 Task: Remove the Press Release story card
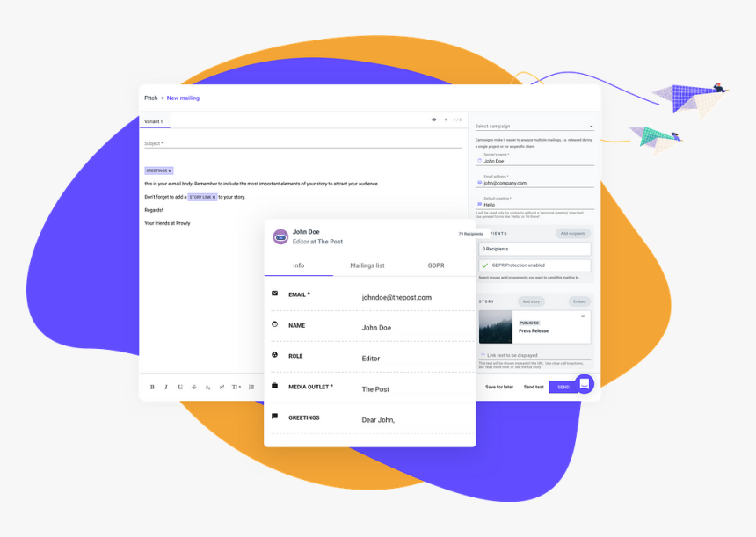click(583, 316)
